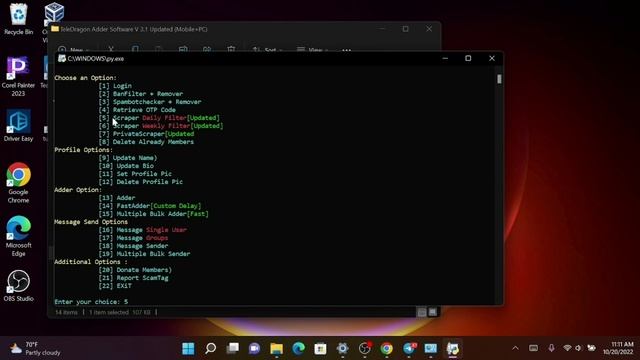The image size is (640, 360).
Task: Click the TeleDragon Adder Software window title
Action: click(134, 29)
